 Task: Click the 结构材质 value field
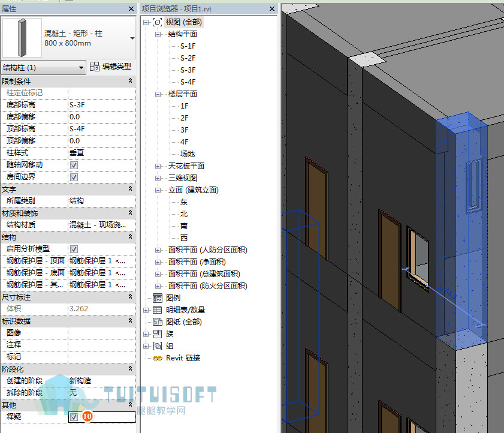coord(102,225)
